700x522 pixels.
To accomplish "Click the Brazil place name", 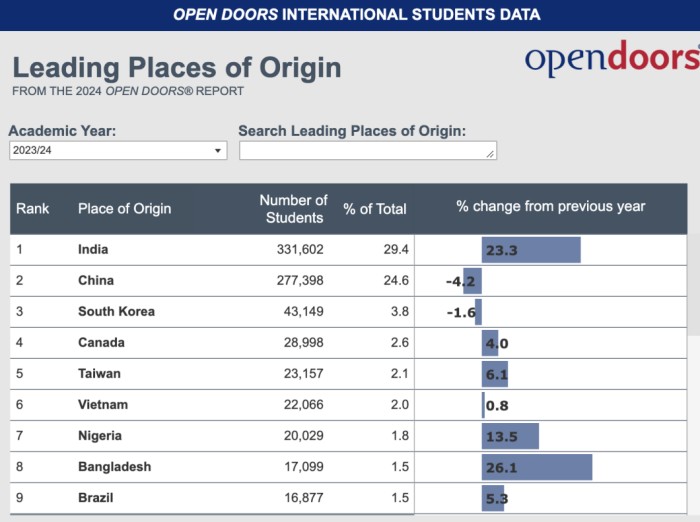I will coord(96,497).
